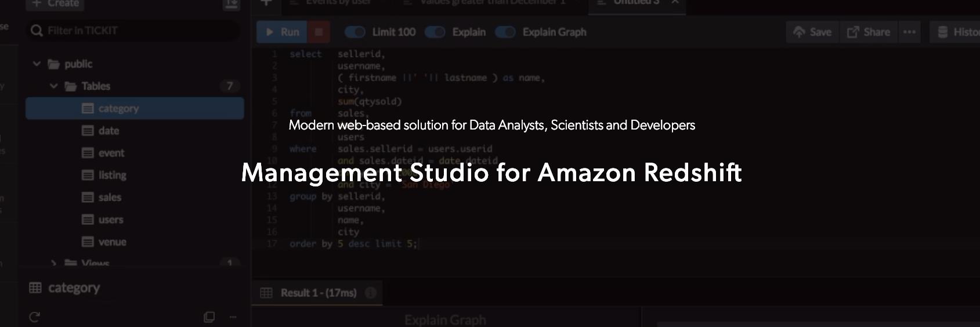Screen dimensions: 980x327
Task: Click the info icon beside Result 1
Action: [371, 293]
